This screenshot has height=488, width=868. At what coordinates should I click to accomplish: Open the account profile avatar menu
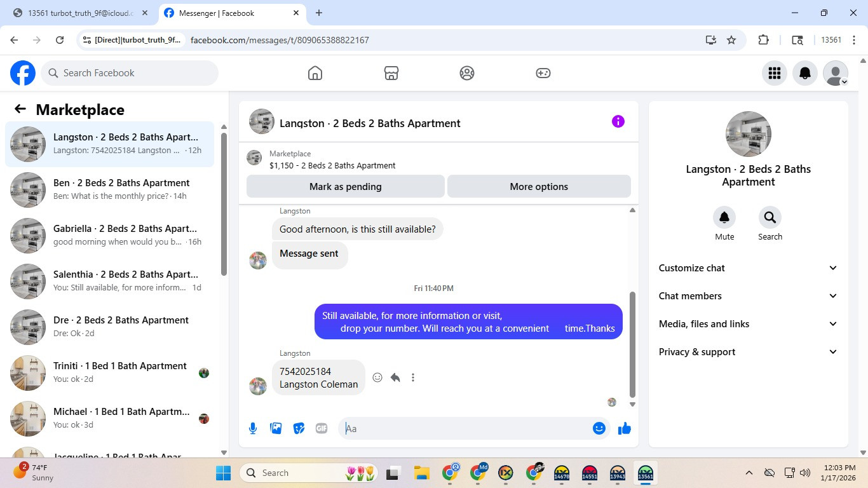click(x=836, y=73)
